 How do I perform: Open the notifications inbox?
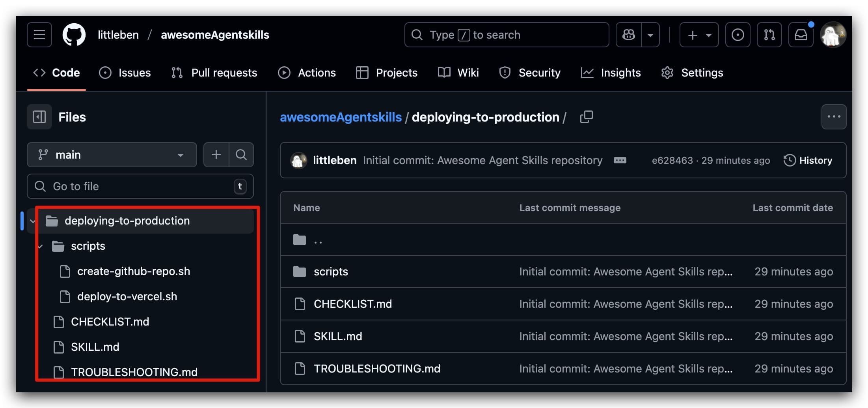[801, 35]
